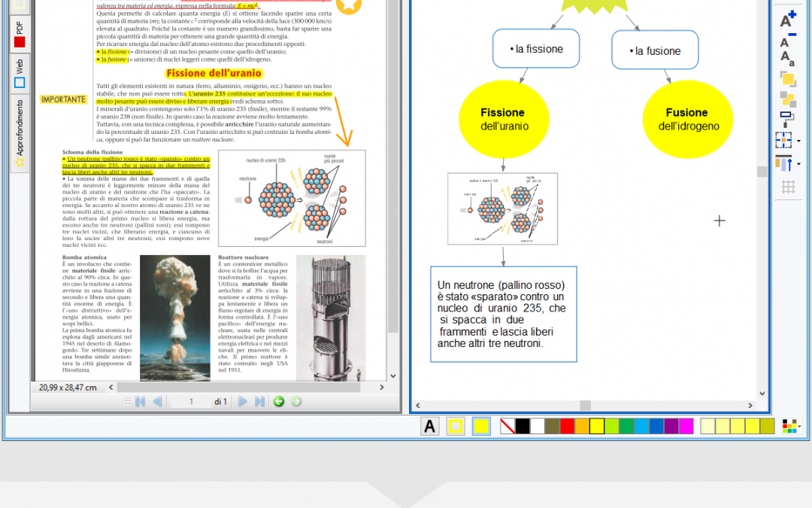Toggle the fill color mode button
Image resolution: width=812 pixels, height=508 pixels.
[481, 427]
